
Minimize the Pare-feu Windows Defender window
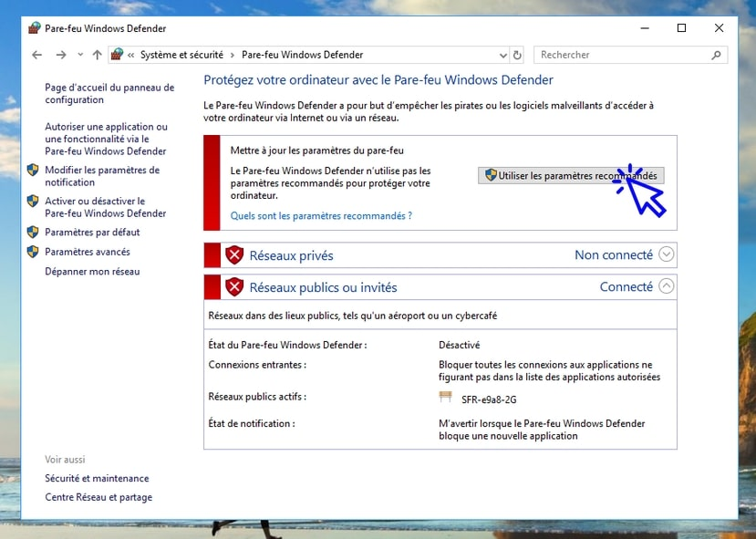645,28
